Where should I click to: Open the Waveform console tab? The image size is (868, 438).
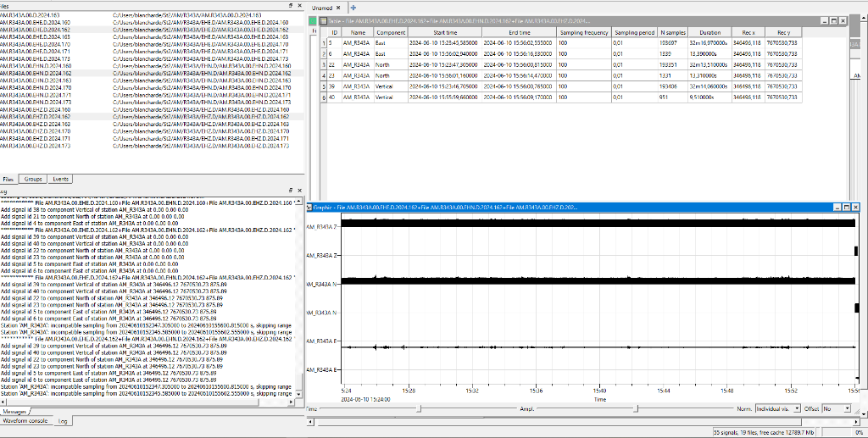[26, 420]
